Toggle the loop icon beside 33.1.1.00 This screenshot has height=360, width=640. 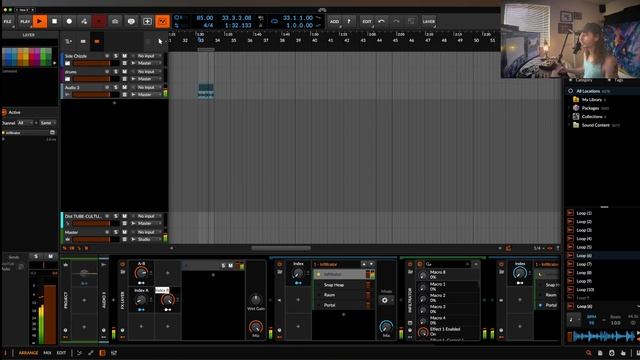click(274, 21)
